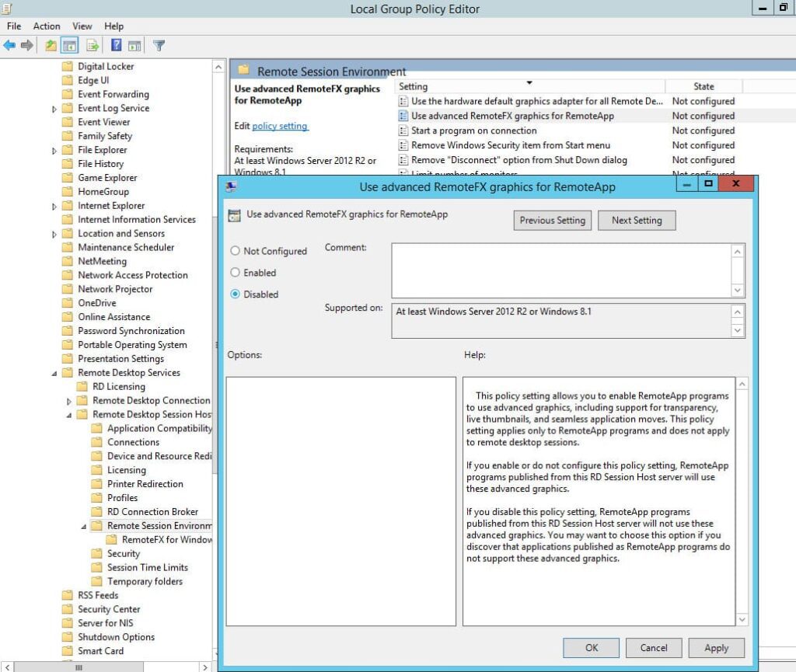Screen dimensions: 796x672
Task: Click policy icon for 'Remove Windows Security item'
Action: 403,145
